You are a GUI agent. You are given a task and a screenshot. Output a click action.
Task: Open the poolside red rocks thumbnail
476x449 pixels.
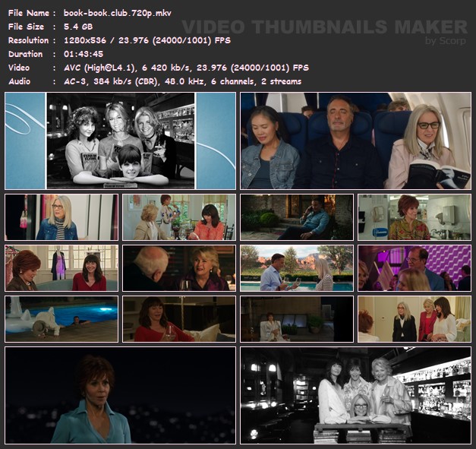[297, 268]
